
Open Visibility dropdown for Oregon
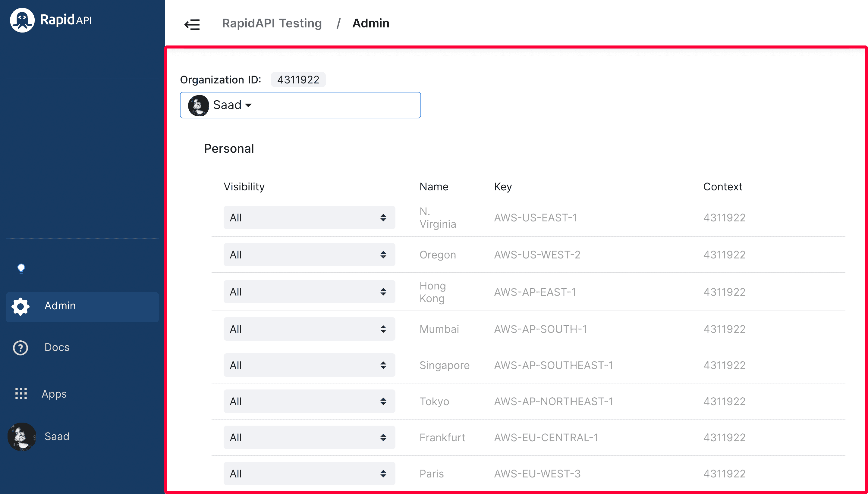pos(309,255)
